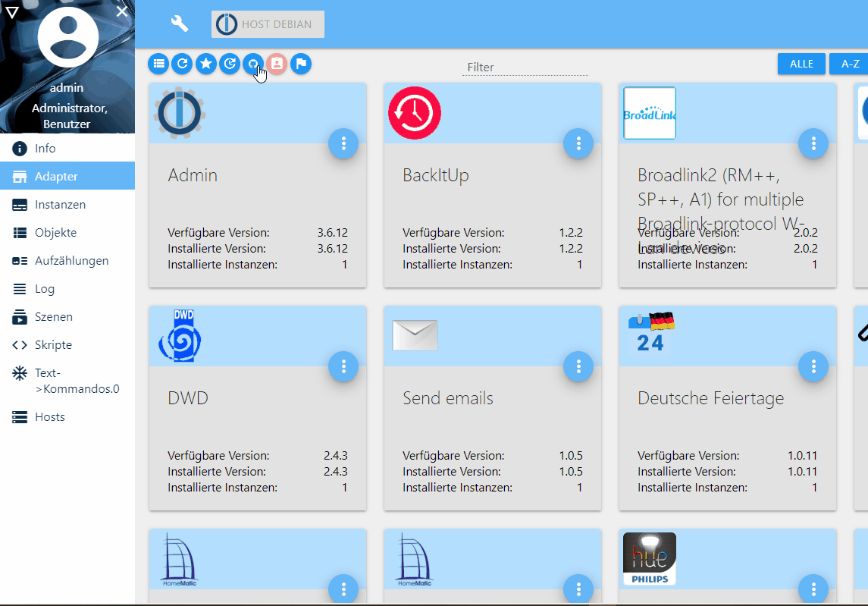Image resolution: width=868 pixels, height=606 pixels.
Task: Click the "Administrator, Benutzer" role text
Action: click(x=69, y=116)
